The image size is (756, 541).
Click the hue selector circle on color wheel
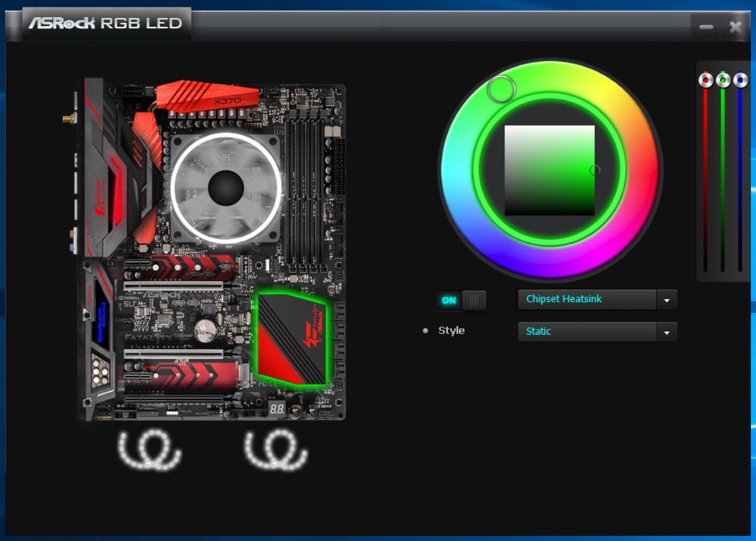pyautogui.click(x=501, y=89)
